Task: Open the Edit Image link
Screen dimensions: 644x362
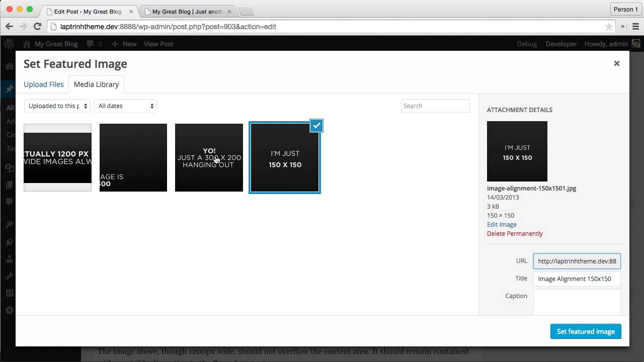Action: (x=502, y=225)
